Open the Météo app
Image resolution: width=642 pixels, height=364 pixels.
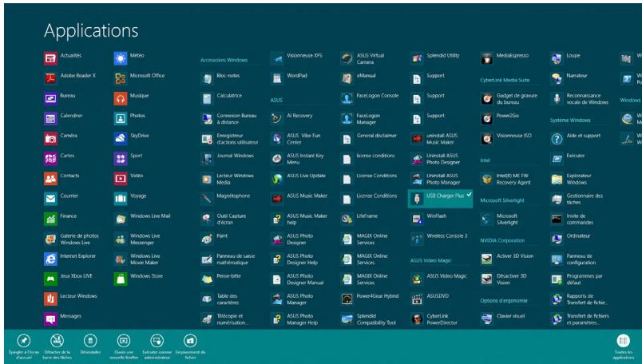coord(129,58)
